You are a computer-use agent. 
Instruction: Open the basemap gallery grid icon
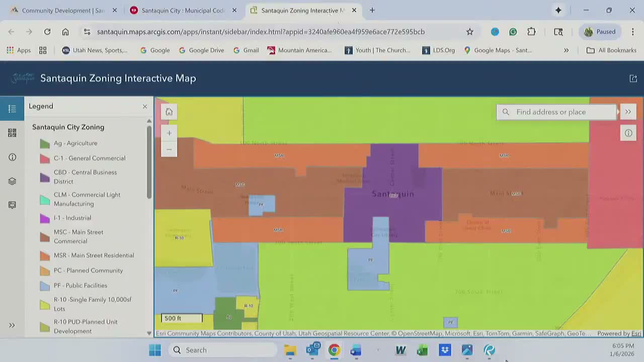pyautogui.click(x=12, y=133)
